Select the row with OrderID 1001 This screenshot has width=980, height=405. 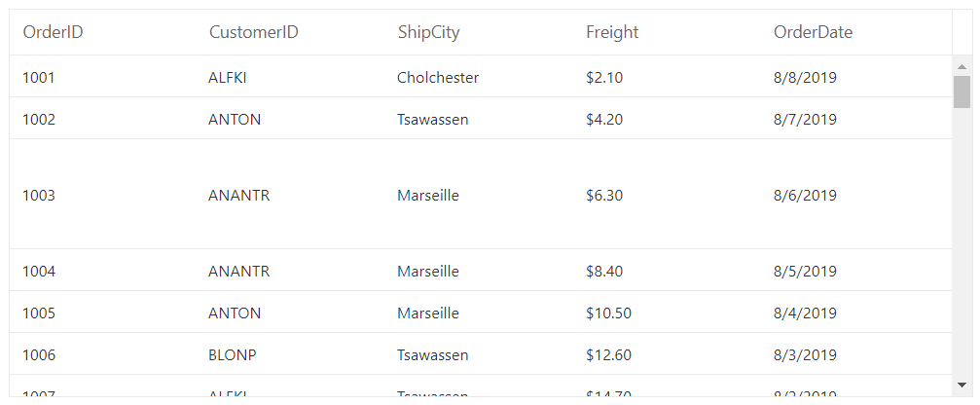[x=481, y=77]
